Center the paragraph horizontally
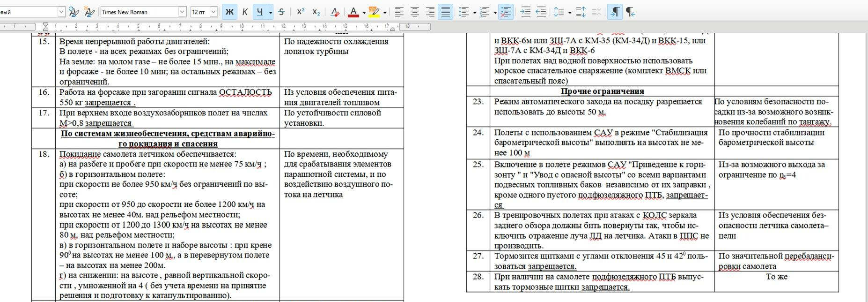The width and height of the screenshot is (868, 302). pos(415,12)
